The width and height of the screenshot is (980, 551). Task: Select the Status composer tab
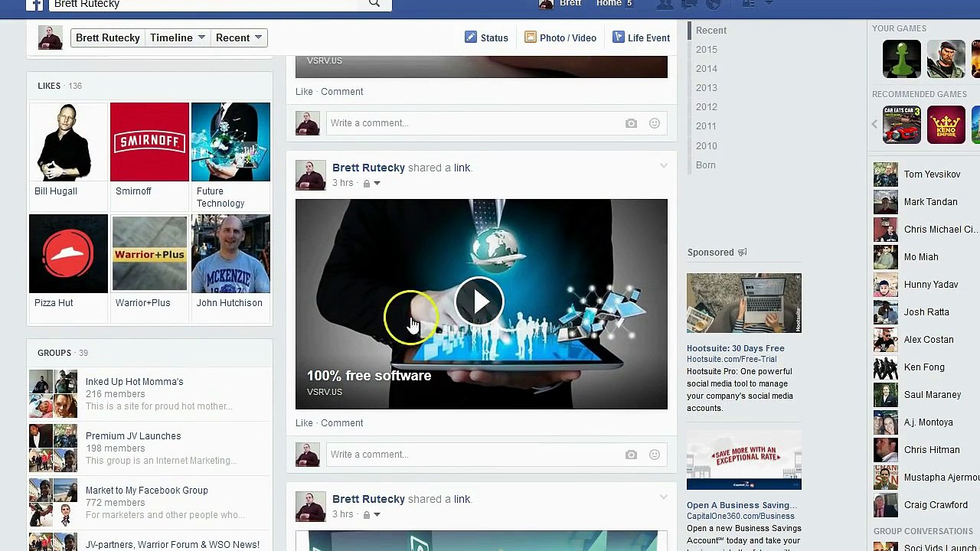click(x=486, y=37)
